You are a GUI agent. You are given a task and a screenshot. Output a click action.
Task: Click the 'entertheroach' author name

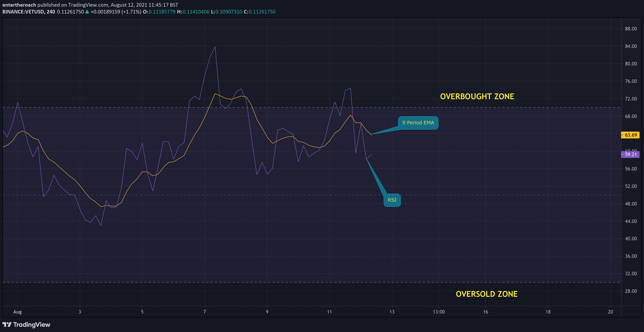(19, 5)
